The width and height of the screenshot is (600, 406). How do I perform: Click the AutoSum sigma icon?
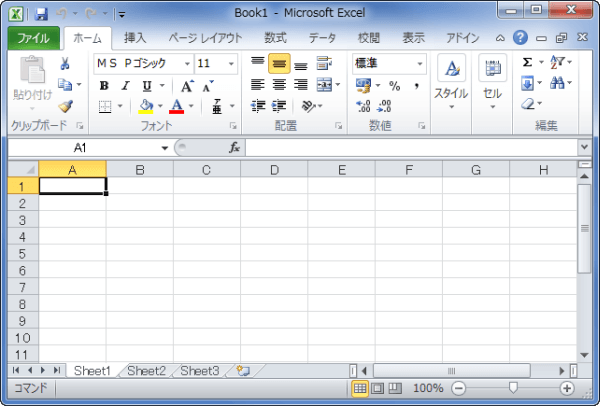(x=527, y=62)
